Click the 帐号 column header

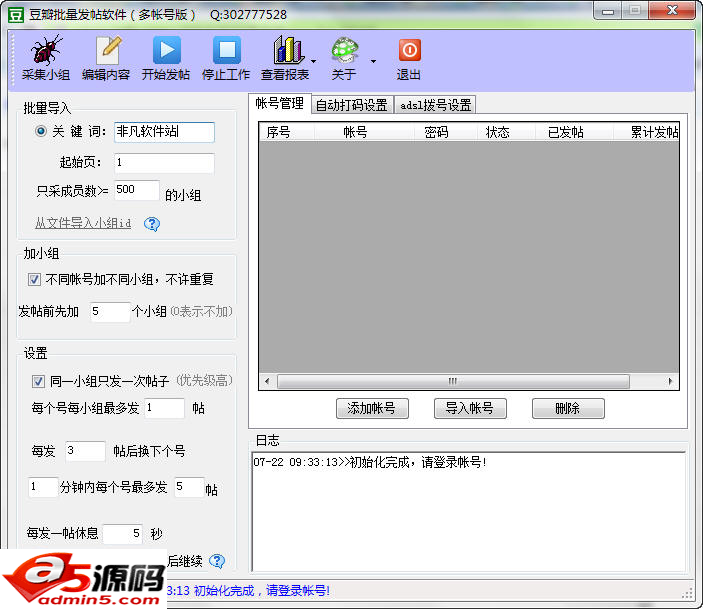click(x=364, y=132)
